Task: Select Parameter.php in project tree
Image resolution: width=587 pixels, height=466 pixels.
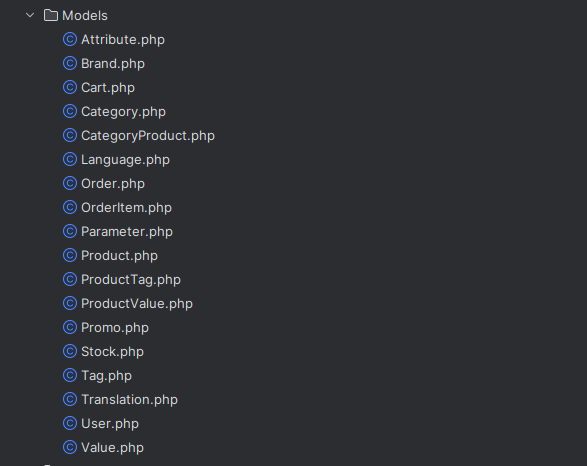Action: [x=127, y=231]
